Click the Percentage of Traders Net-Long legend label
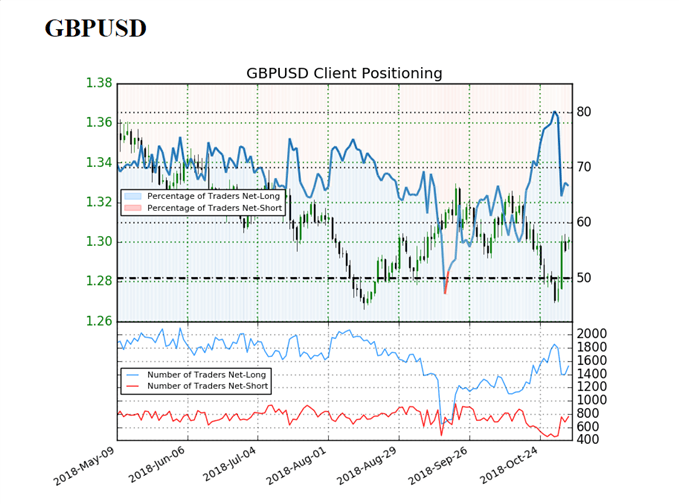The height and width of the screenshot is (504, 679). pos(213,196)
